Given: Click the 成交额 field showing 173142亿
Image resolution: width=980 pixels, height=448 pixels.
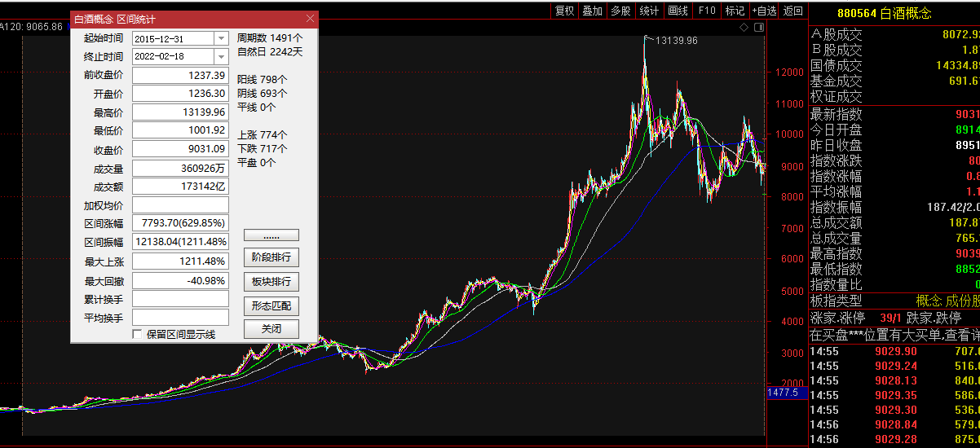Looking at the screenshot, I should pyautogui.click(x=180, y=187).
